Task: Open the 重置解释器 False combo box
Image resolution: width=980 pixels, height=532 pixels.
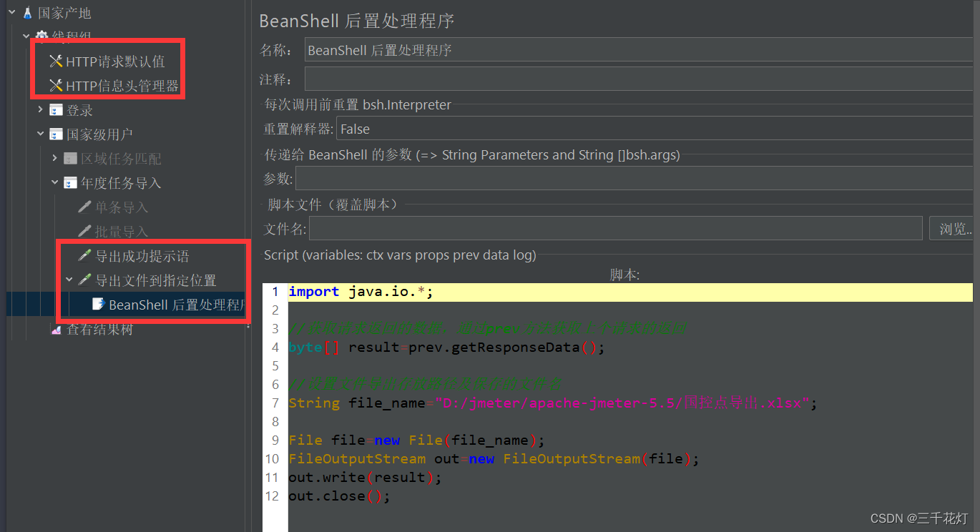Action: pos(655,129)
